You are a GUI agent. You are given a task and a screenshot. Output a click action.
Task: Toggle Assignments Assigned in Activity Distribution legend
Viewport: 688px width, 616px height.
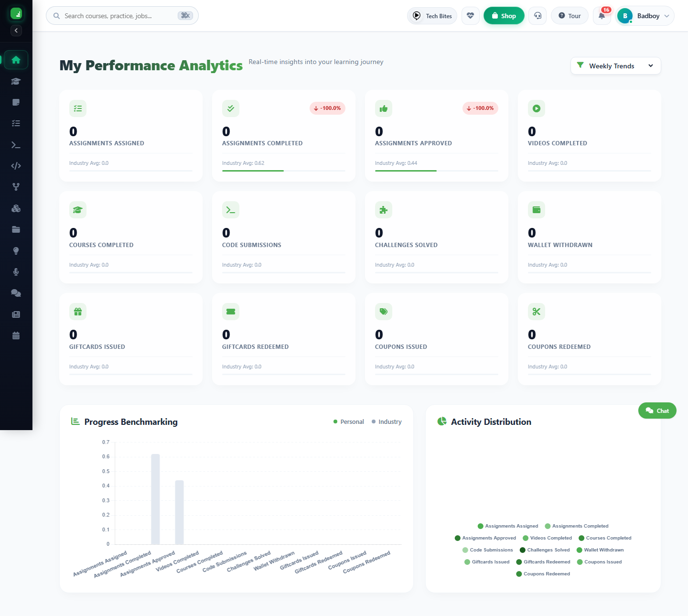pyautogui.click(x=508, y=526)
